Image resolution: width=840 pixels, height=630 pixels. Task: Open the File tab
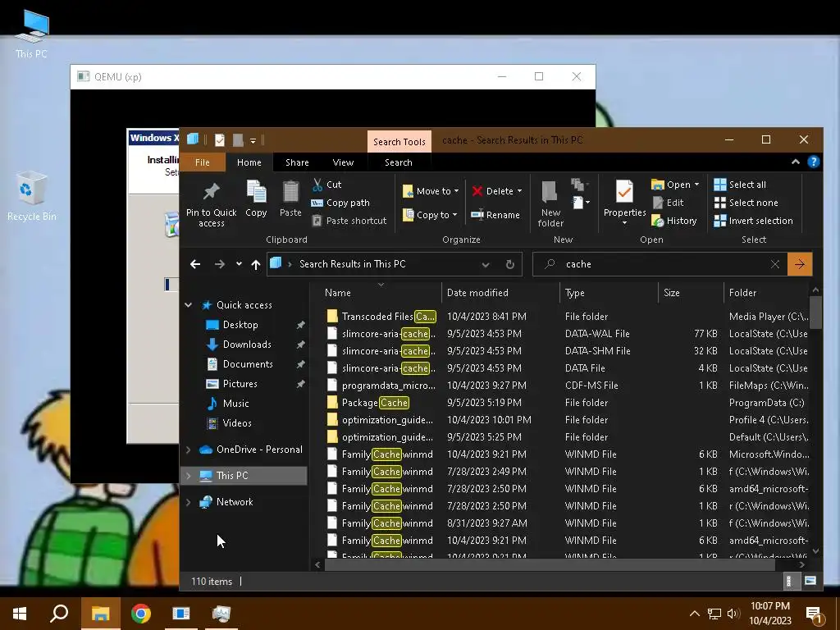pos(202,162)
